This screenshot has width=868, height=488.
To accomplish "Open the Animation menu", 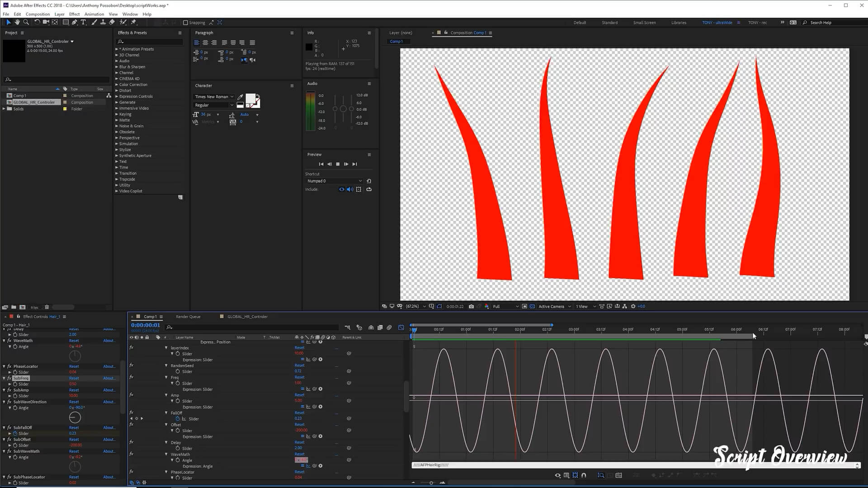I will pyautogui.click(x=94, y=14).
